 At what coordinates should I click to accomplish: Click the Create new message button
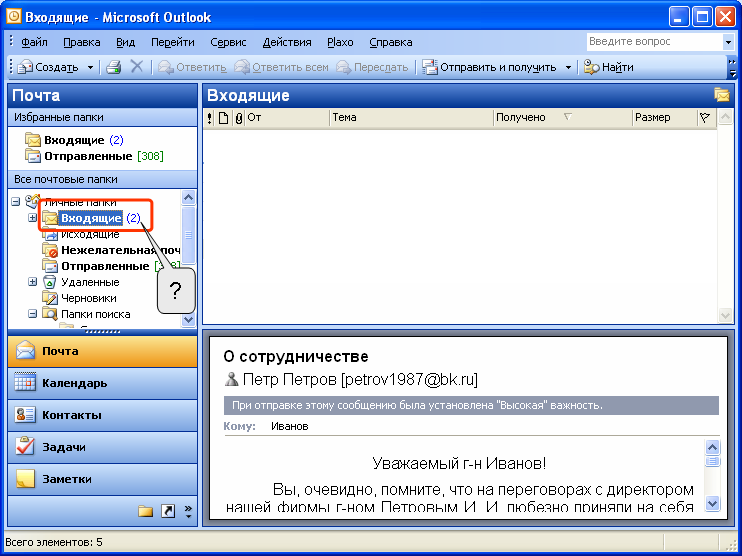pos(47,68)
